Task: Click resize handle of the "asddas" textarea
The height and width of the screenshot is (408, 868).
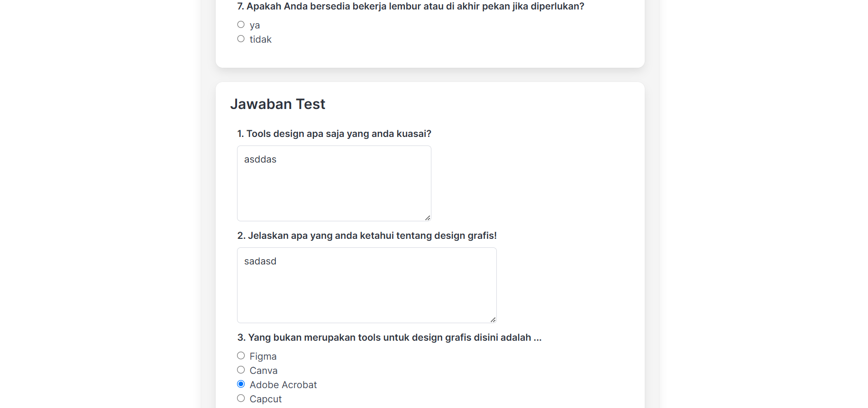Action: (428, 218)
